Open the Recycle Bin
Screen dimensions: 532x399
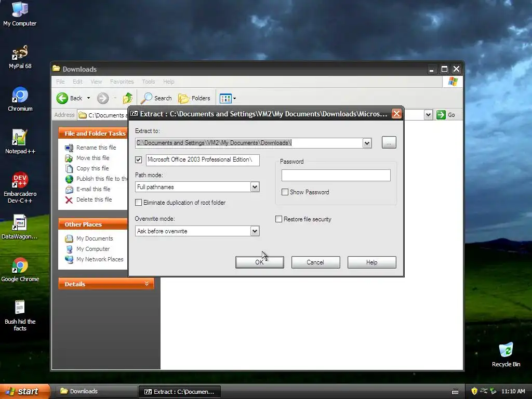(x=506, y=354)
